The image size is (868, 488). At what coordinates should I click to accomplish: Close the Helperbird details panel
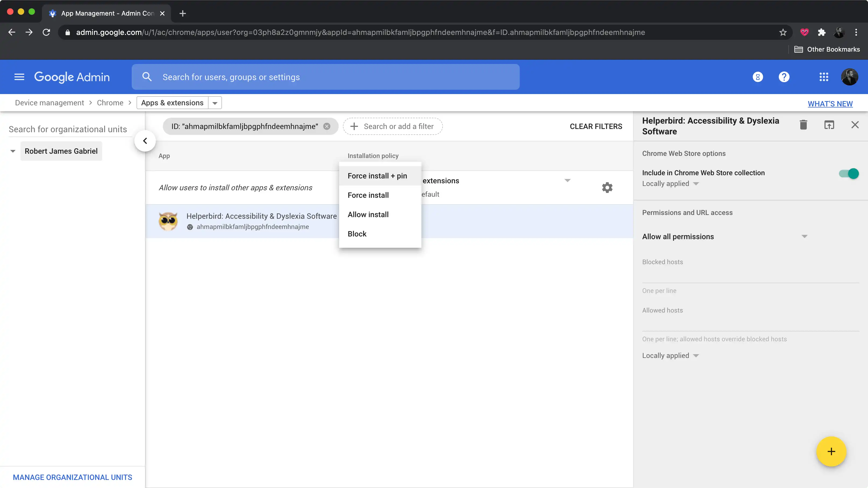855,125
